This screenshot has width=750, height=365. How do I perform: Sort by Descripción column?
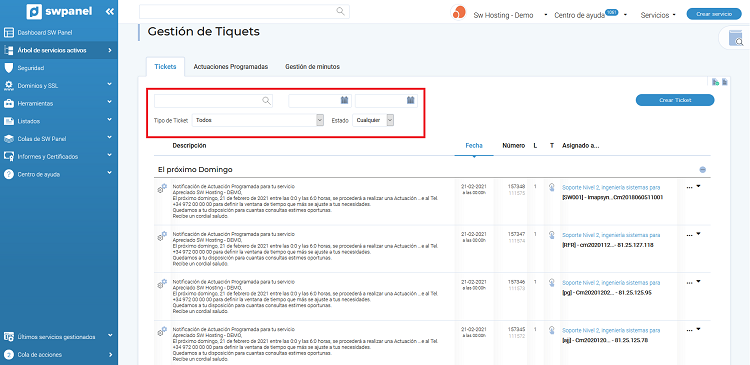[189, 145]
